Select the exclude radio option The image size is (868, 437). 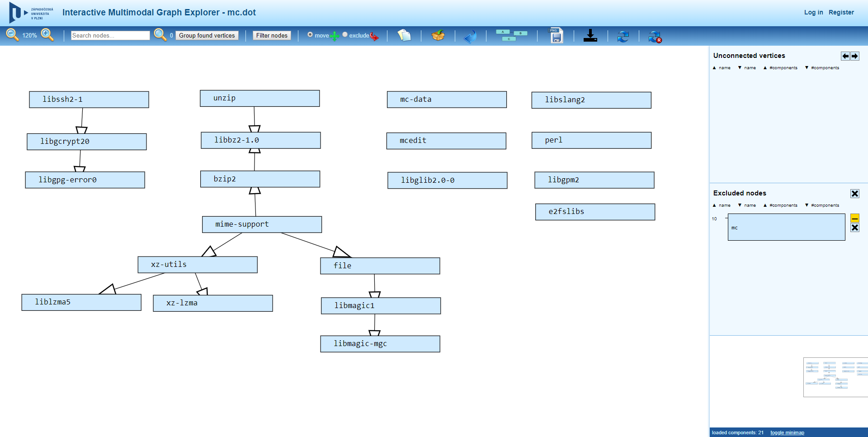345,34
